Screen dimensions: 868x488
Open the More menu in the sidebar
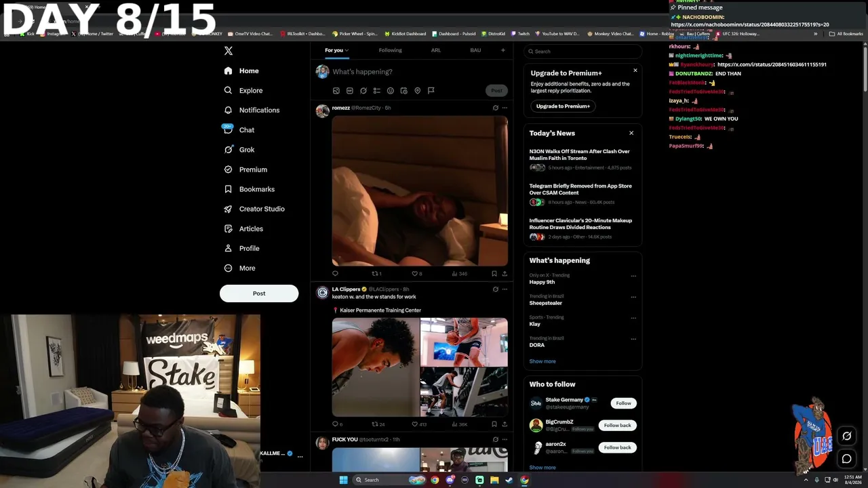(x=239, y=268)
